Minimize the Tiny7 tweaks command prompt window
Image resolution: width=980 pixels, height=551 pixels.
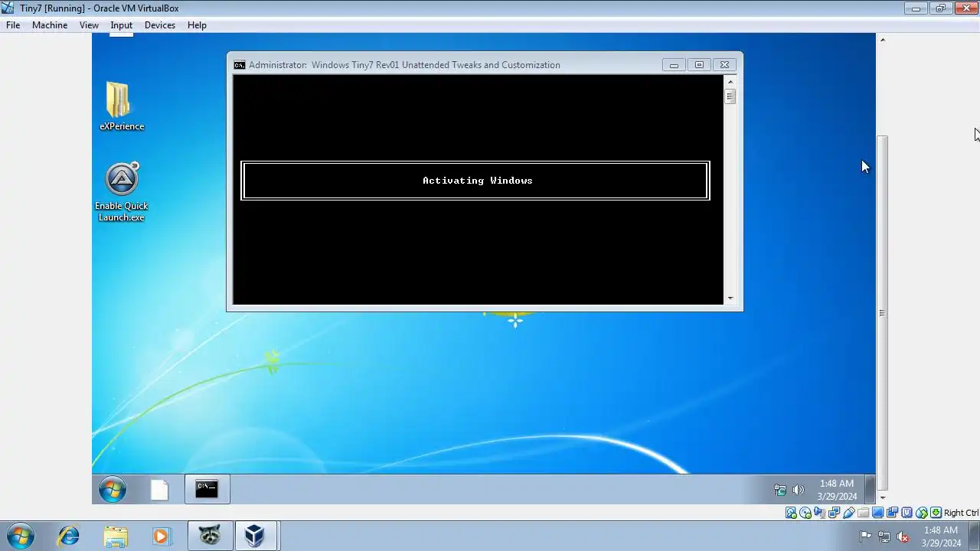click(x=674, y=65)
